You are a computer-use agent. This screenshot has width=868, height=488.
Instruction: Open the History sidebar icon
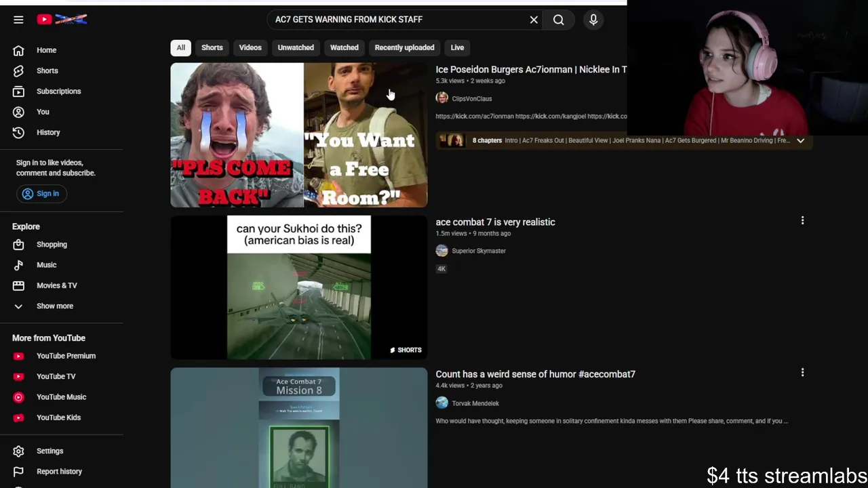pyautogui.click(x=18, y=132)
